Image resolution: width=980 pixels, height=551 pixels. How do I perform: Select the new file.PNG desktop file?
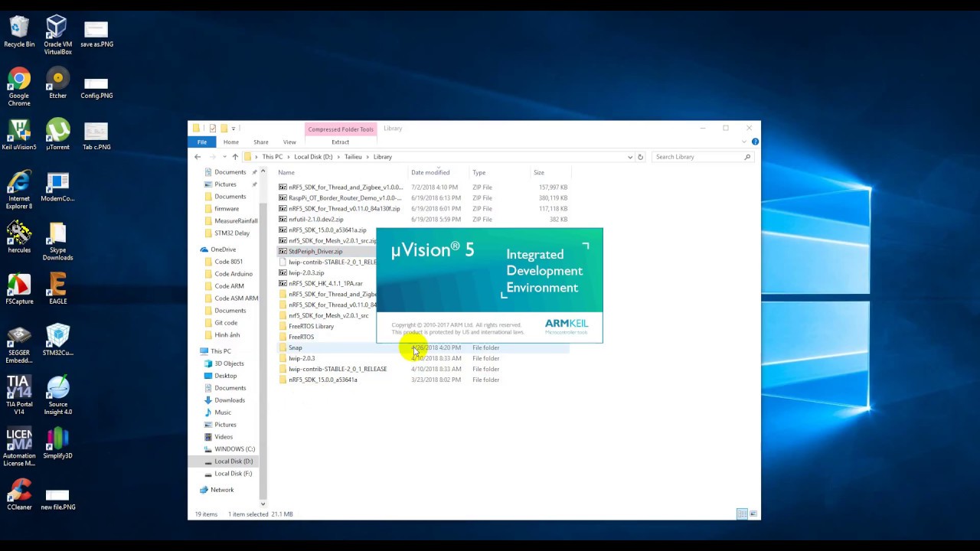tap(57, 498)
